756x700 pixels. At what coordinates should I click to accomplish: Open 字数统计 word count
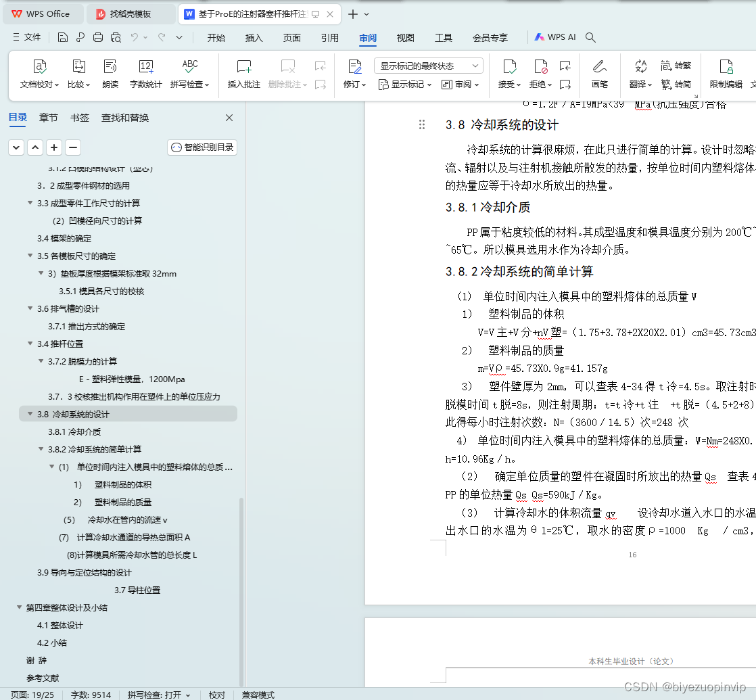coord(145,74)
